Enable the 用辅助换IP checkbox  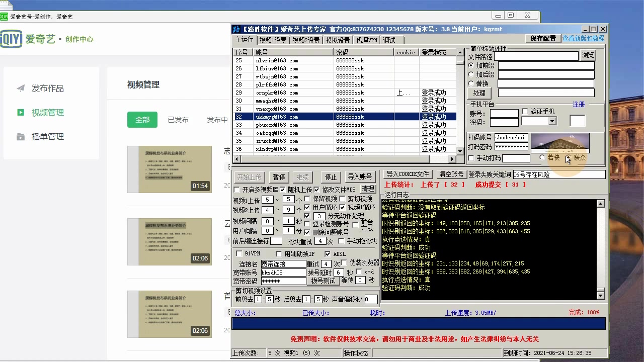tap(279, 254)
